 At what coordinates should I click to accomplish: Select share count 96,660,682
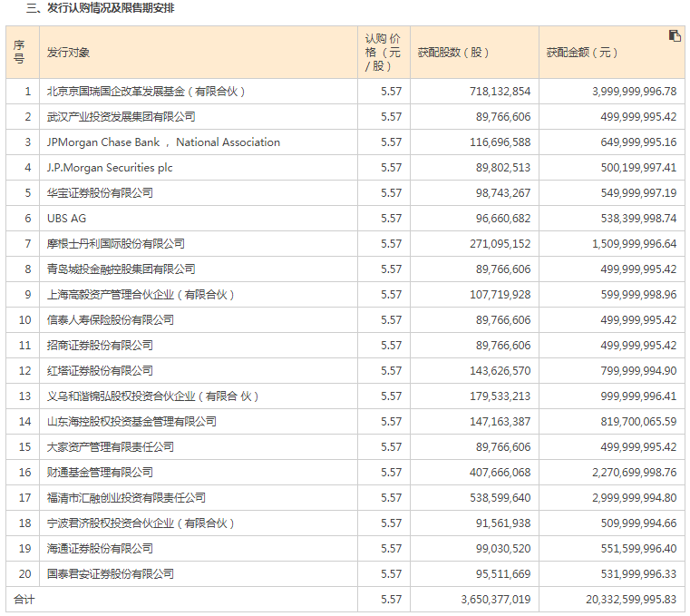click(503, 219)
